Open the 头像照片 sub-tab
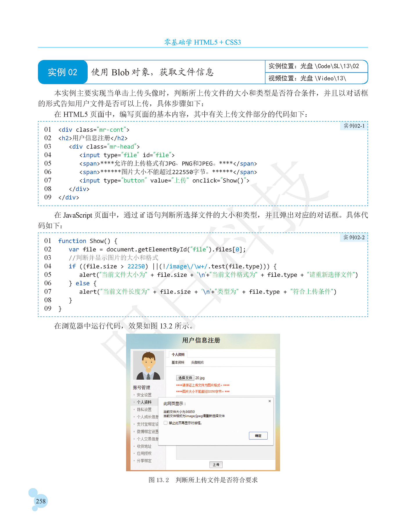418x532 pixels. pos(197,363)
